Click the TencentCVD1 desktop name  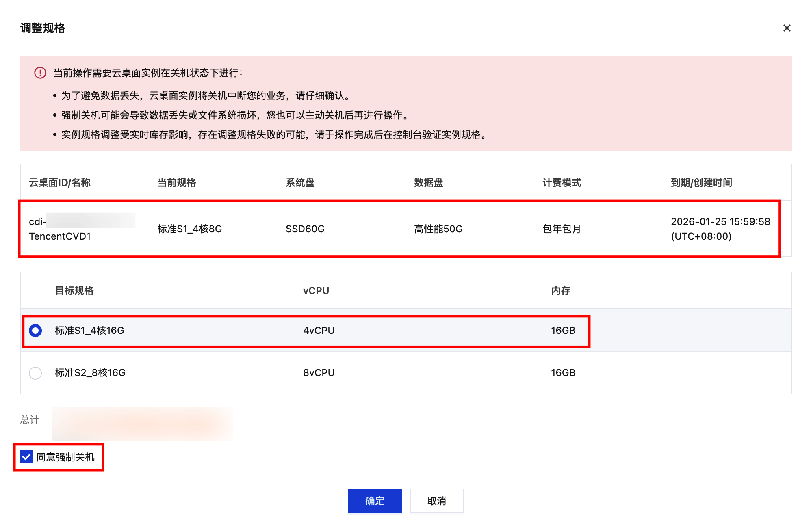[x=60, y=236]
